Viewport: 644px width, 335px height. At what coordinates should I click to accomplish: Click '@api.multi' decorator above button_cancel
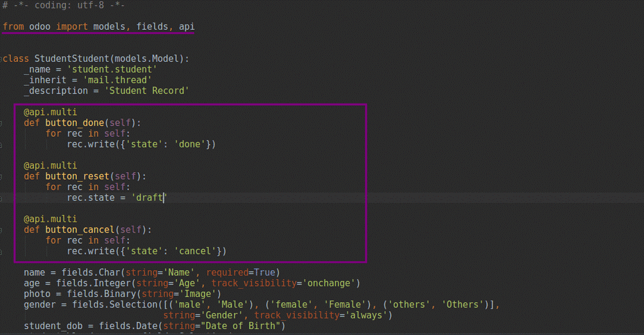pos(51,218)
